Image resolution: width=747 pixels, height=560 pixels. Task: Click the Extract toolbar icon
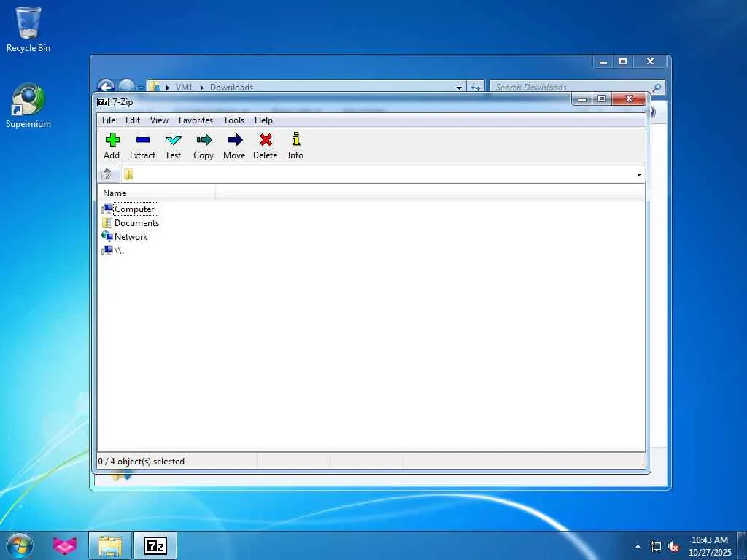(142, 139)
